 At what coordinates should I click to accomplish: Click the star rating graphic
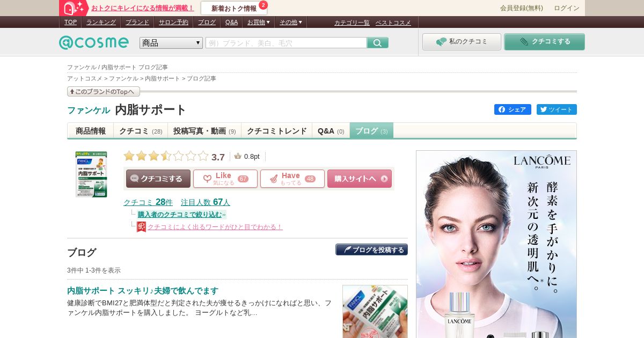tap(166, 156)
